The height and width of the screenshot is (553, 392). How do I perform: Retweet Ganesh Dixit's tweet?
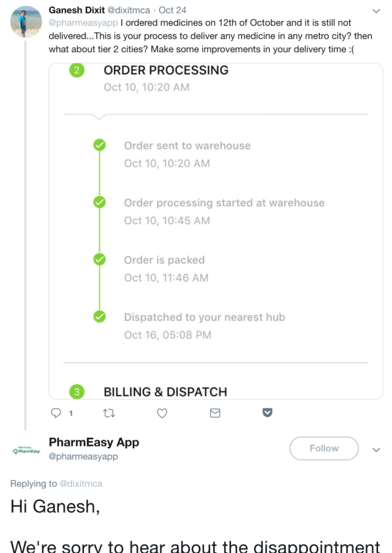tap(109, 413)
